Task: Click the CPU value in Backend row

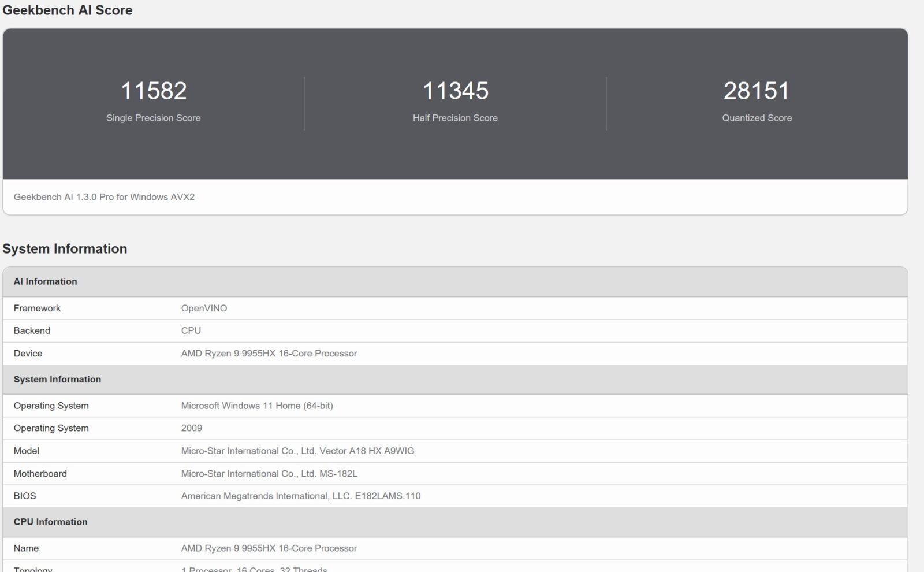Action: [x=191, y=330]
